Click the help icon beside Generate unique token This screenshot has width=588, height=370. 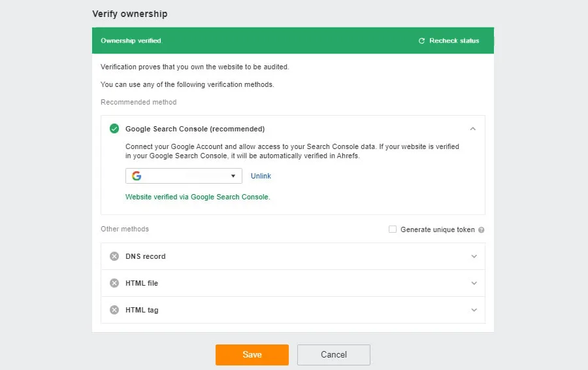pos(481,229)
